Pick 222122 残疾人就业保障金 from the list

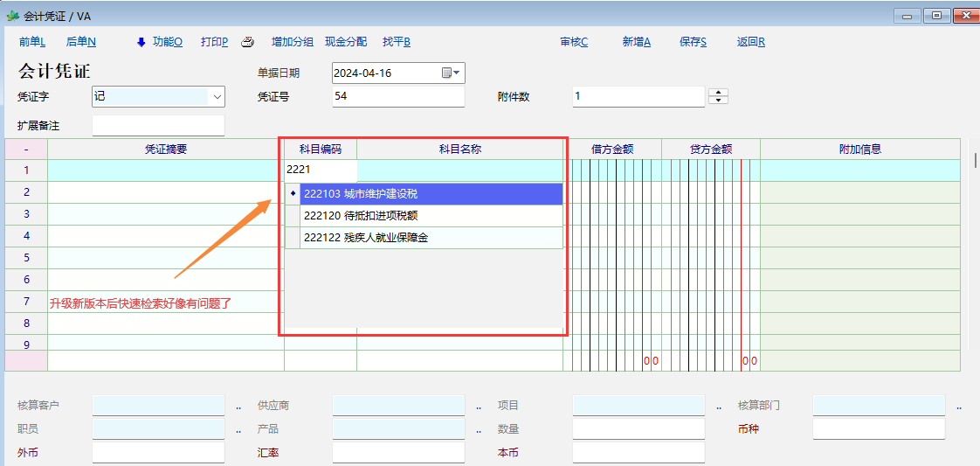click(x=430, y=237)
